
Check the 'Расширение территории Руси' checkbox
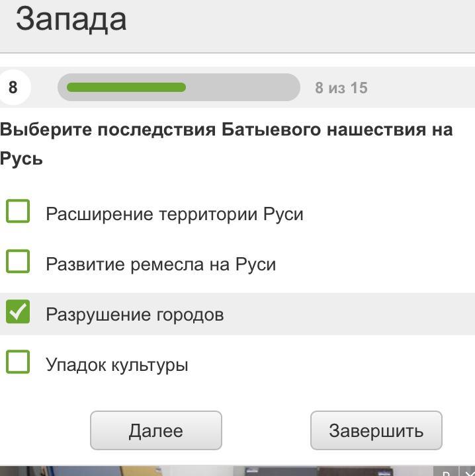(18, 211)
